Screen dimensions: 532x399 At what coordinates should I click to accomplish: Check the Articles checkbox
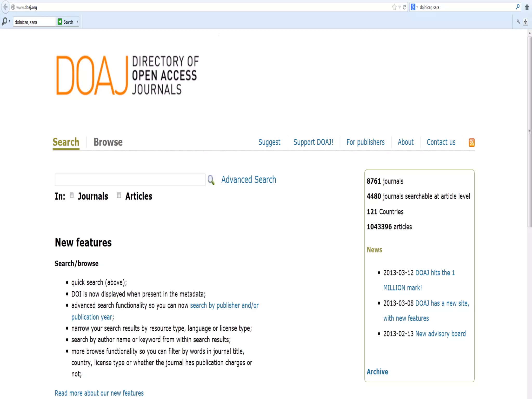click(119, 195)
